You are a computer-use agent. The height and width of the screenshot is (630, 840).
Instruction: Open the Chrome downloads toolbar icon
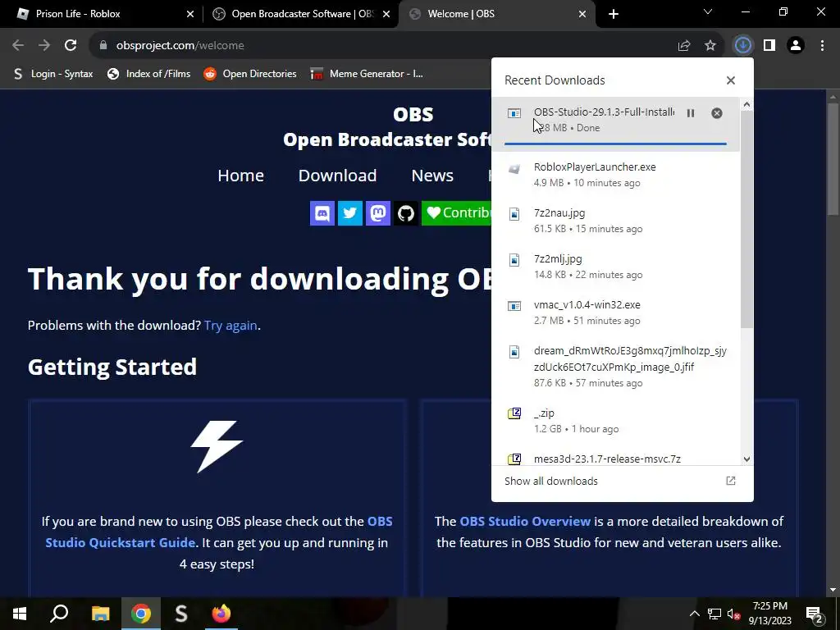tap(742, 46)
